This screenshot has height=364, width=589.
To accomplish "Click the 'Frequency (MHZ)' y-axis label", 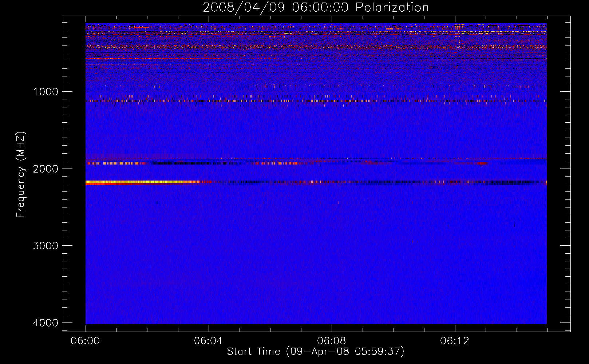I will click(x=21, y=175).
